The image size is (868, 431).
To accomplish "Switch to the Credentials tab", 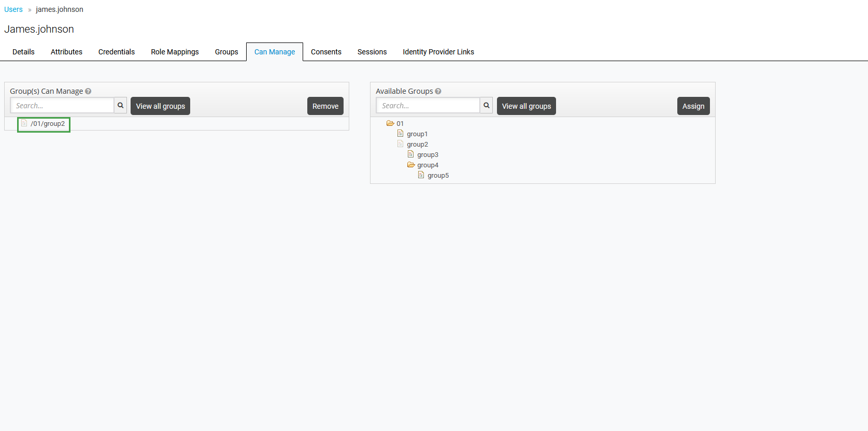I will (x=117, y=52).
